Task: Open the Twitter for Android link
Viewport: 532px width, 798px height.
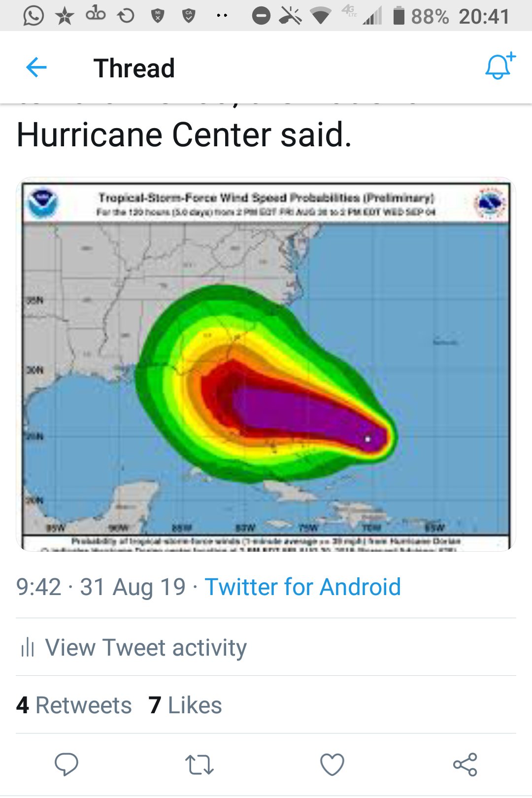Action: (302, 587)
